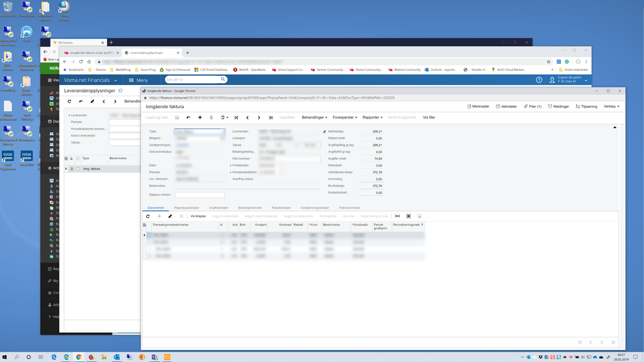Open Meldinger notifications
The width and height of the screenshot is (644, 362).
(558, 106)
